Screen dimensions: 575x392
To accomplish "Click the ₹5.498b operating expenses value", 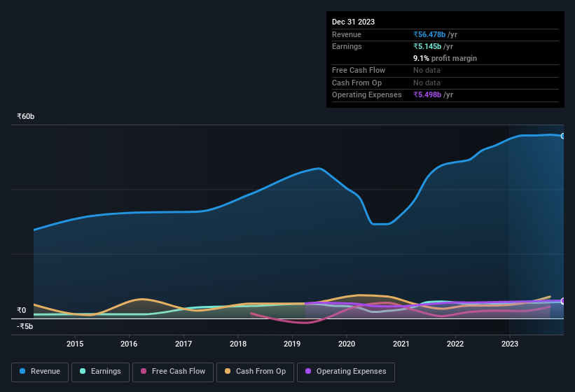I will (x=427, y=94).
